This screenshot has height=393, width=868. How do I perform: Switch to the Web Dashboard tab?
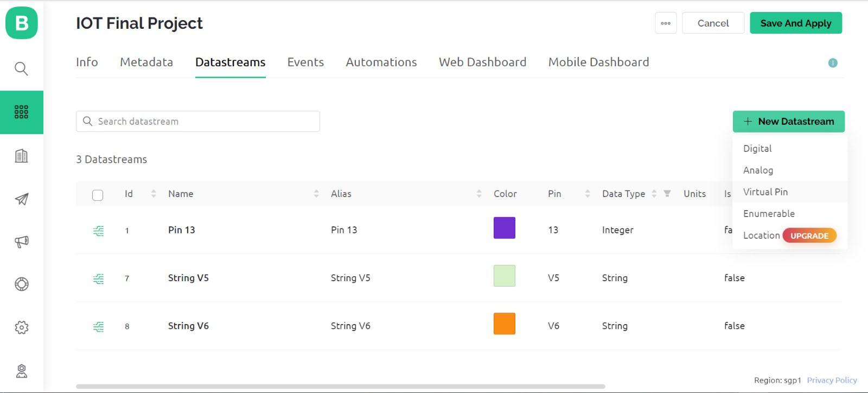coord(482,62)
